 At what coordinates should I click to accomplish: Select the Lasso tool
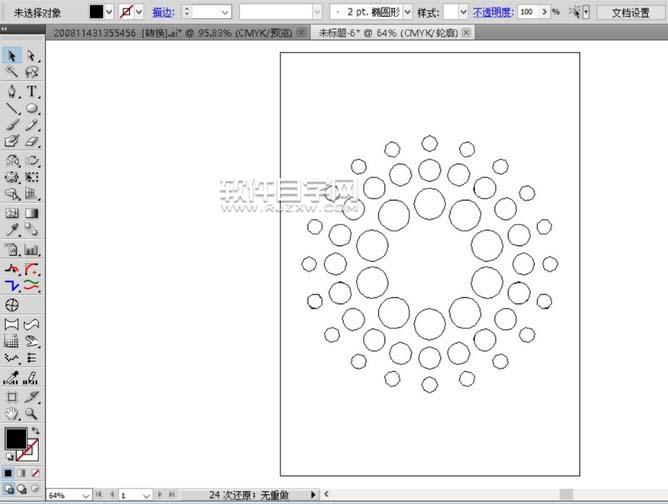[x=33, y=73]
